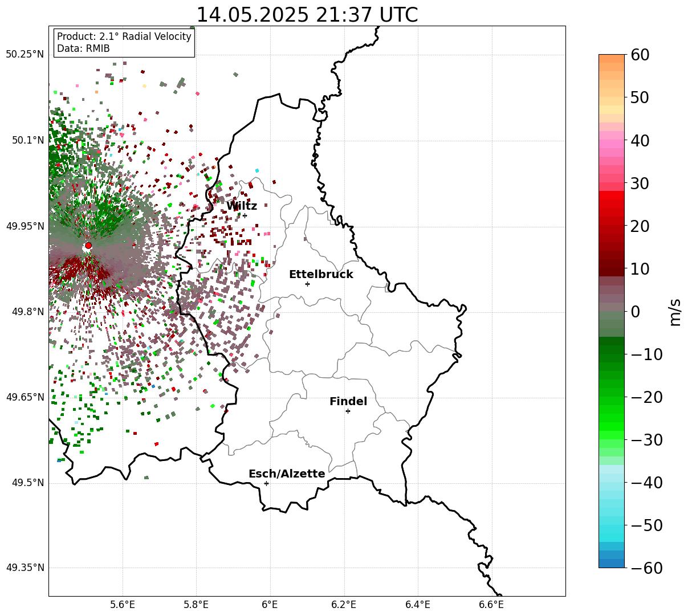Click the Product: 2.1° Radial Velocity text

(x=124, y=36)
